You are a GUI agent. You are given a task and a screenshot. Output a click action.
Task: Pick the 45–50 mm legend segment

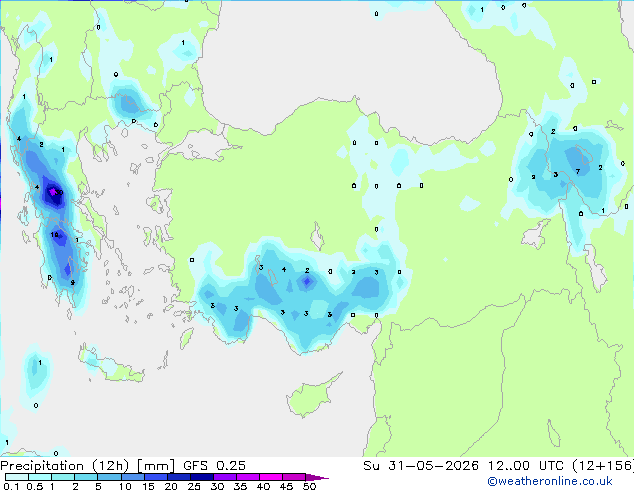click(x=294, y=477)
